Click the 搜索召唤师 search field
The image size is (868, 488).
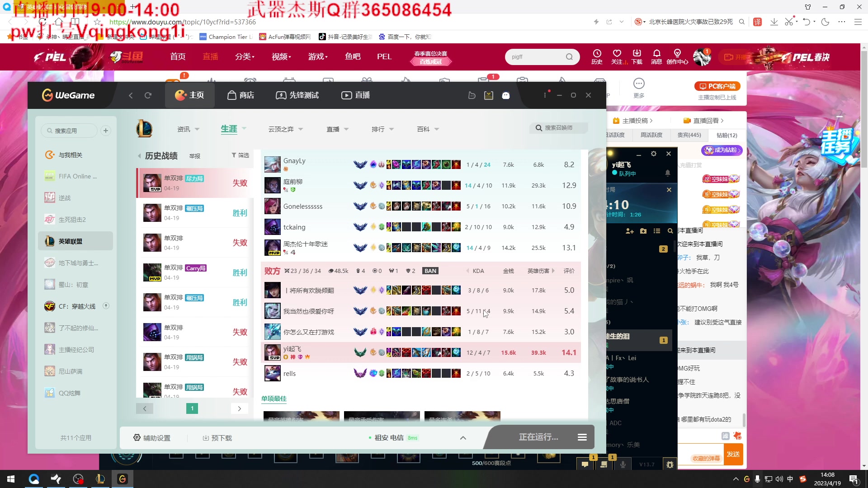[x=559, y=128]
